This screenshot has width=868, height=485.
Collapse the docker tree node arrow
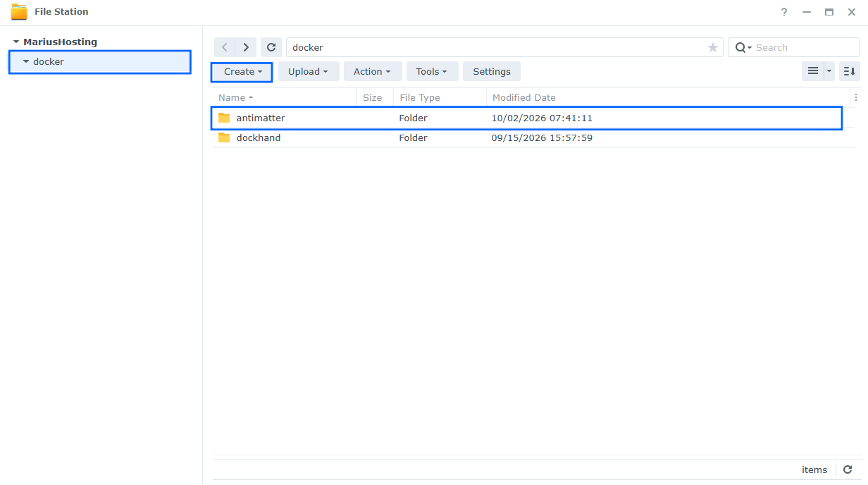[x=26, y=61]
